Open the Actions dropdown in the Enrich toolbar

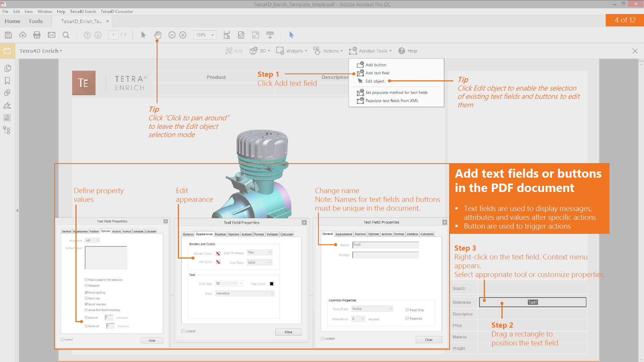pyautogui.click(x=328, y=51)
